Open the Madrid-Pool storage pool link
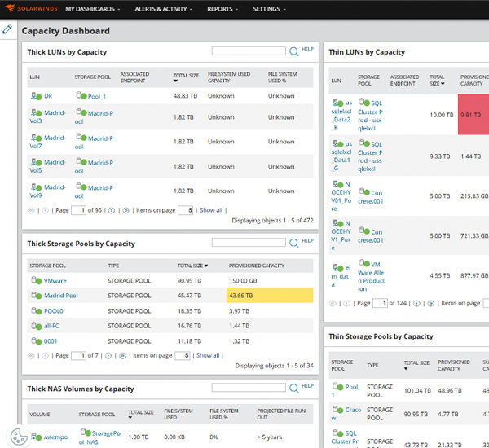Viewport: 489px width, 448px height. pyautogui.click(x=61, y=296)
